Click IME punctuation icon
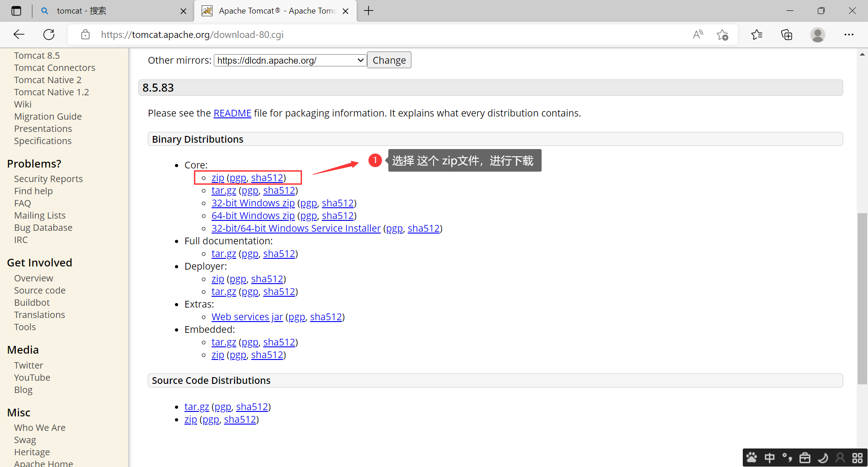The width and height of the screenshot is (868, 467). click(787, 458)
